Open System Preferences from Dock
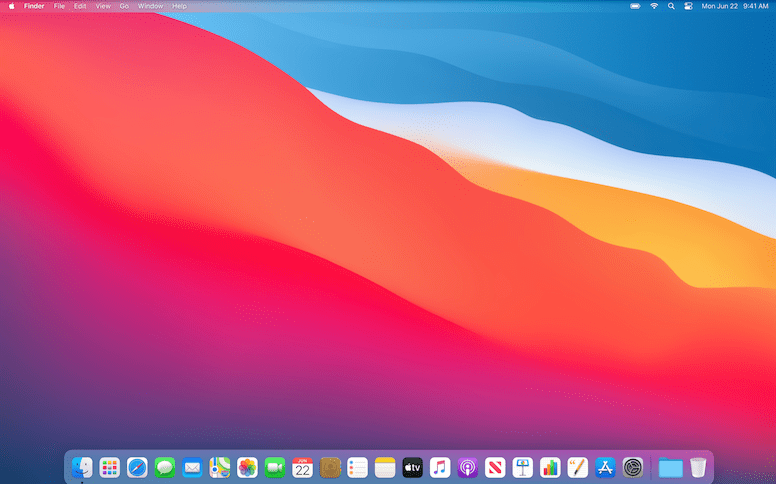 (x=633, y=467)
